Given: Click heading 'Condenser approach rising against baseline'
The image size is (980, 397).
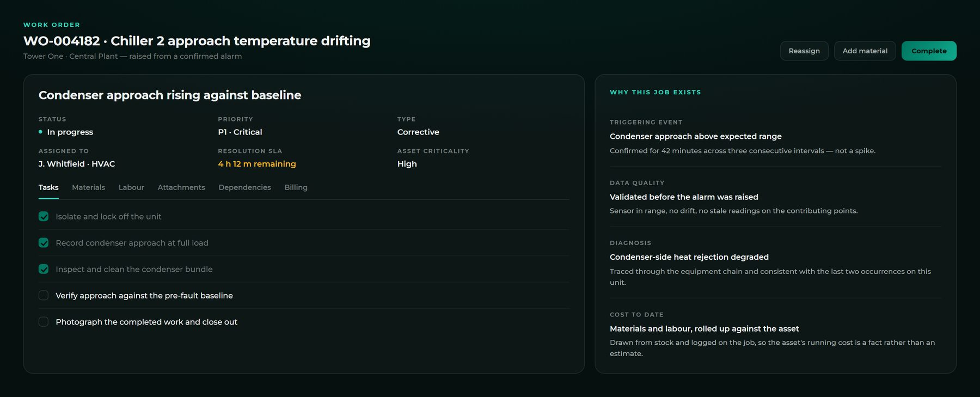Looking at the screenshot, I should [170, 95].
